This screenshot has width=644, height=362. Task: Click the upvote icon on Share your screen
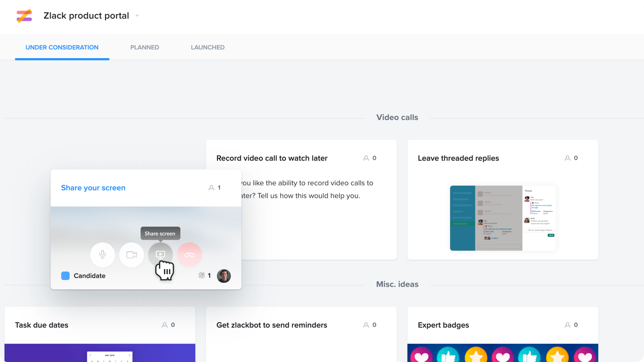212,187
